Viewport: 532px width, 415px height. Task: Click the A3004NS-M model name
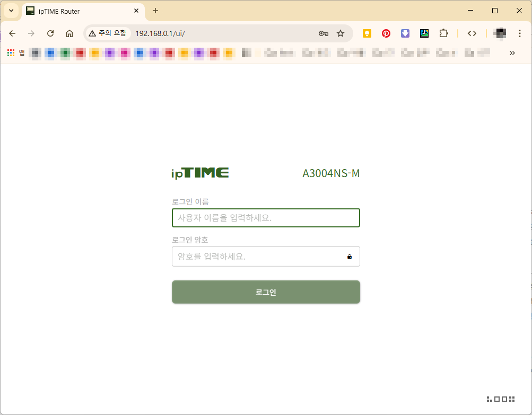coord(331,173)
